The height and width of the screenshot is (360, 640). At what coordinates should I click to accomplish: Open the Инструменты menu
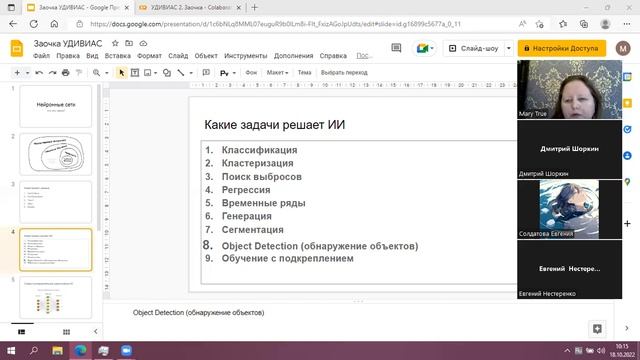[246, 56]
